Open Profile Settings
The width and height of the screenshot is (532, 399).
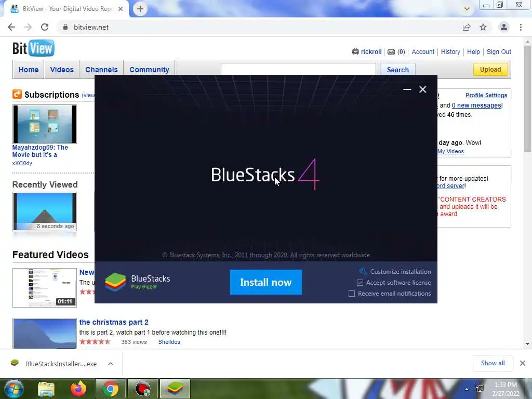486,95
